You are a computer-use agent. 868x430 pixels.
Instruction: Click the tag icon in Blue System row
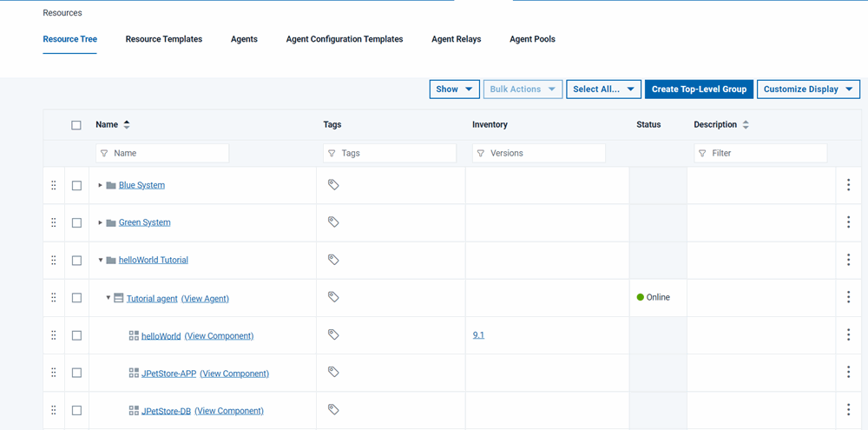click(332, 185)
